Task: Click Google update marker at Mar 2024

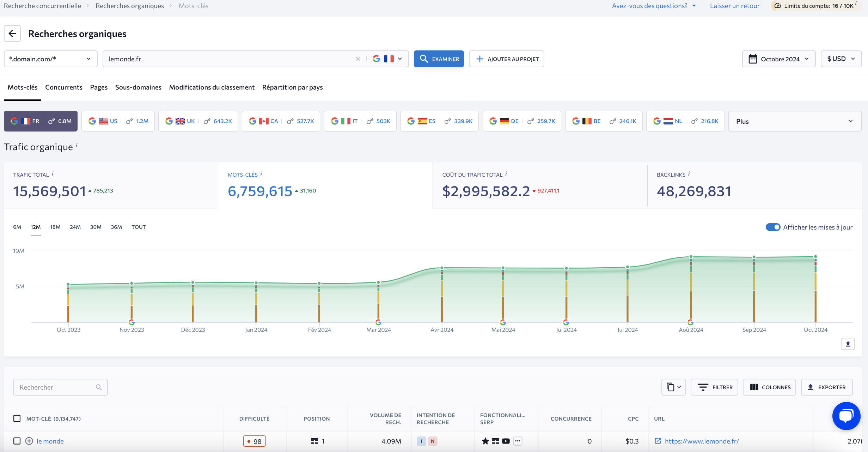Action: point(378,322)
